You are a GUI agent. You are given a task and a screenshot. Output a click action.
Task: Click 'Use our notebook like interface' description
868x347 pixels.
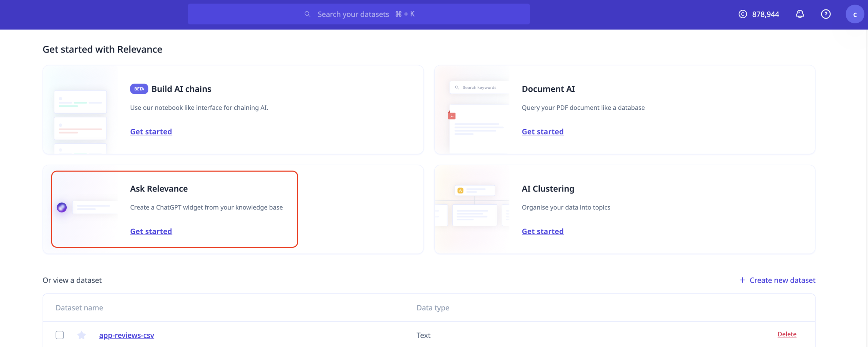point(199,107)
